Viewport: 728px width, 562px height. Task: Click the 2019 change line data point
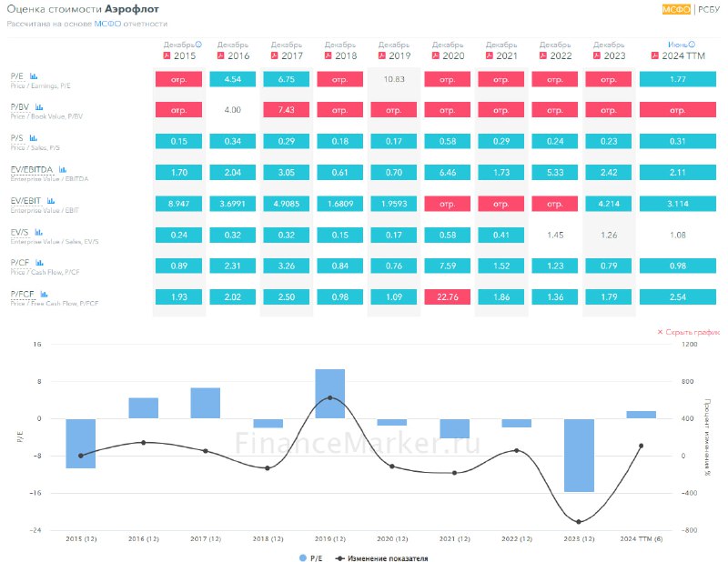point(330,397)
